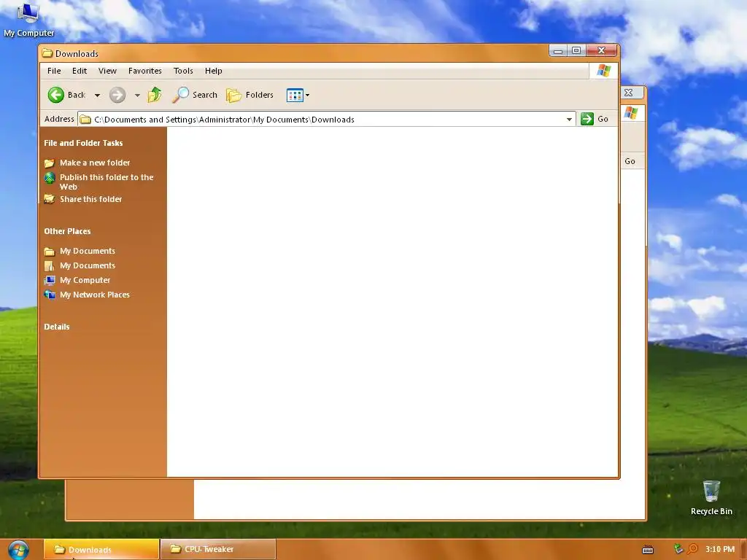The image size is (747, 560).
Task: Click the keyboard icon in system tray
Action: pos(648,550)
